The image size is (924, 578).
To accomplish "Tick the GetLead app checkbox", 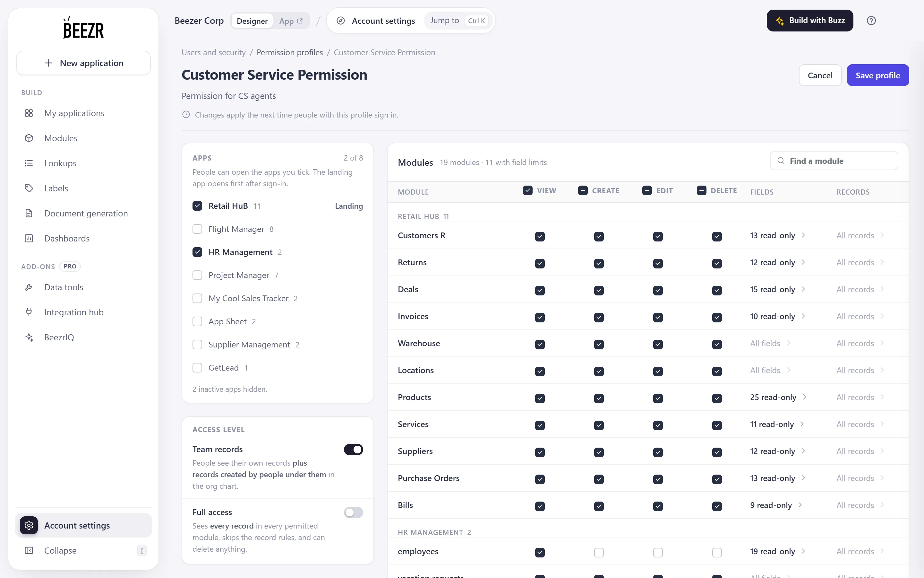I will (197, 368).
